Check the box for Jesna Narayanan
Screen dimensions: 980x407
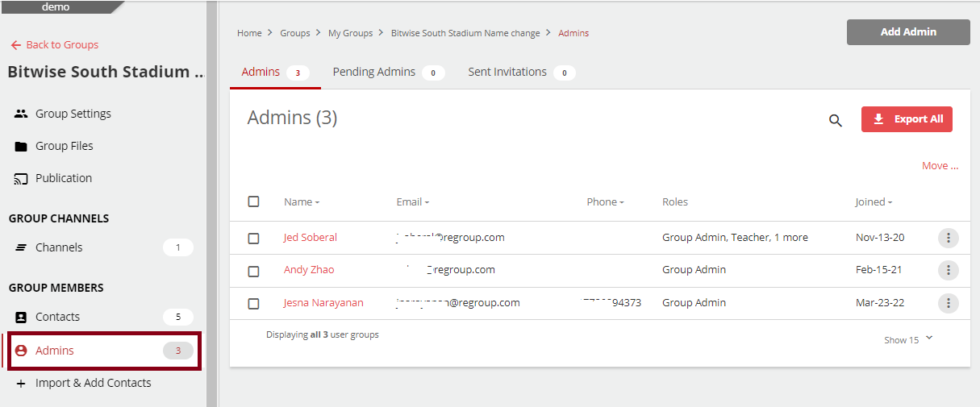pos(253,304)
